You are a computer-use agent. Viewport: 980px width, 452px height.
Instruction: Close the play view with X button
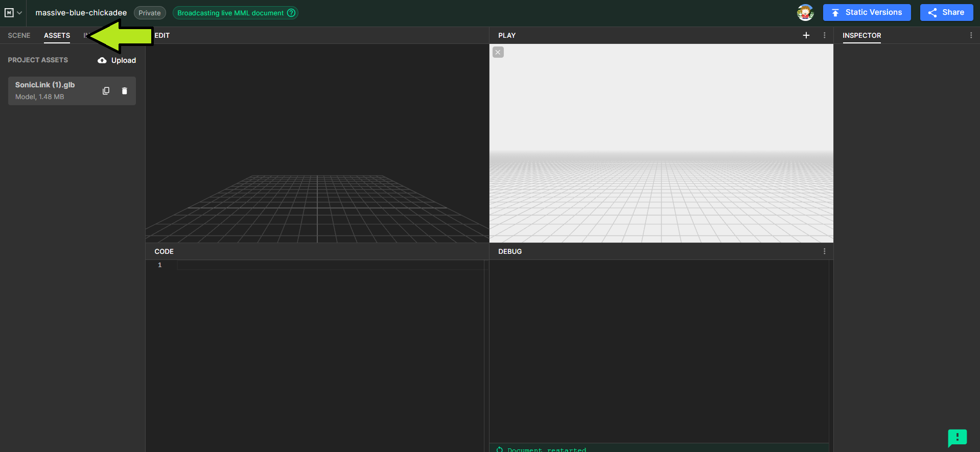tap(498, 52)
